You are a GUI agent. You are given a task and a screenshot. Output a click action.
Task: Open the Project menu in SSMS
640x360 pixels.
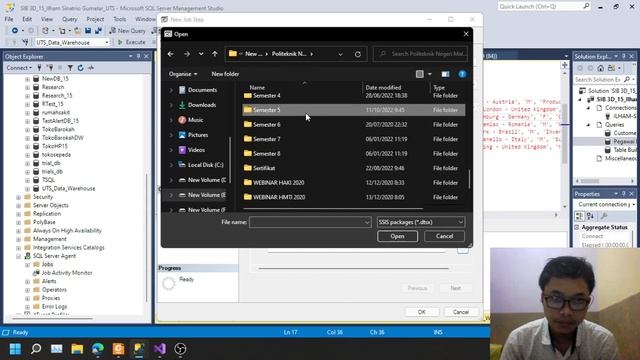tap(95, 19)
